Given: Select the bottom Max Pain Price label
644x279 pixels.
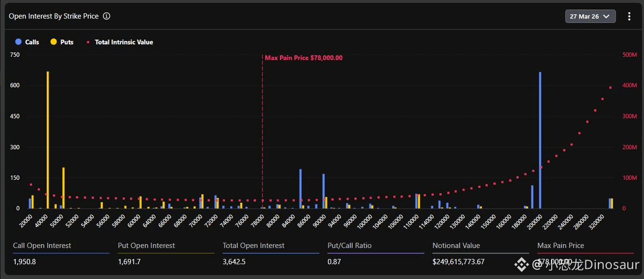Looking at the screenshot, I should point(561,246).
